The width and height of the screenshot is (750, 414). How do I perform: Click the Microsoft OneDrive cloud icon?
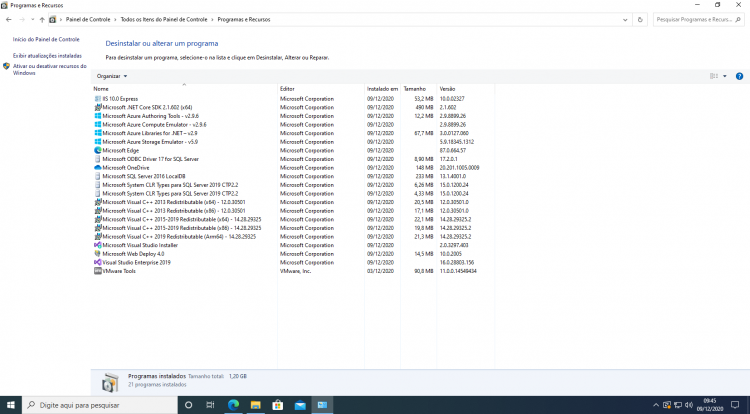[x=98, y=167]
